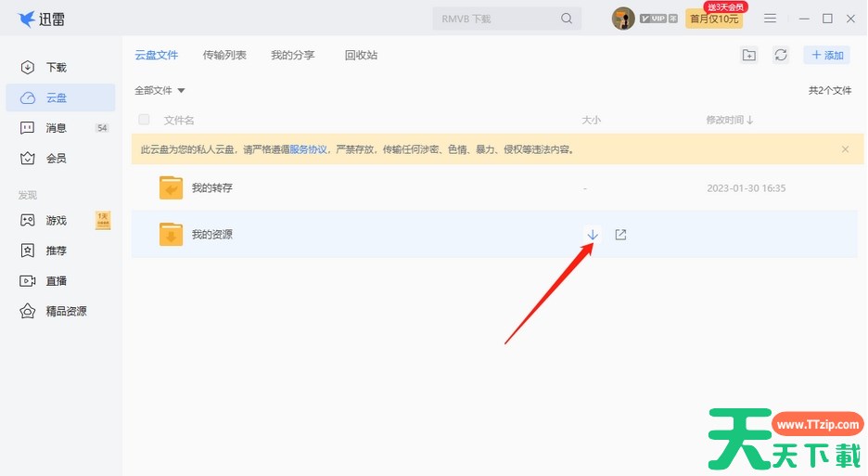Click the 添加 button
The width and height of the screenshot is (868, 476).
[827, 56]
